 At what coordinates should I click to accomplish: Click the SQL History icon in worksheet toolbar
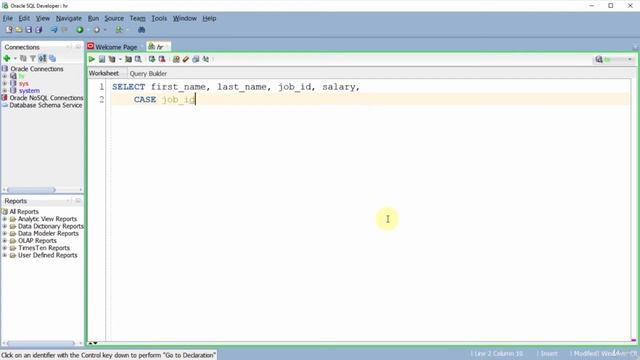196,59
